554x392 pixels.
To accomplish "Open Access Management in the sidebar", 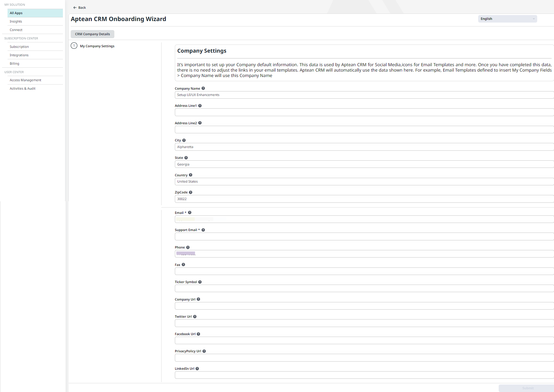I will click(35, 80).
